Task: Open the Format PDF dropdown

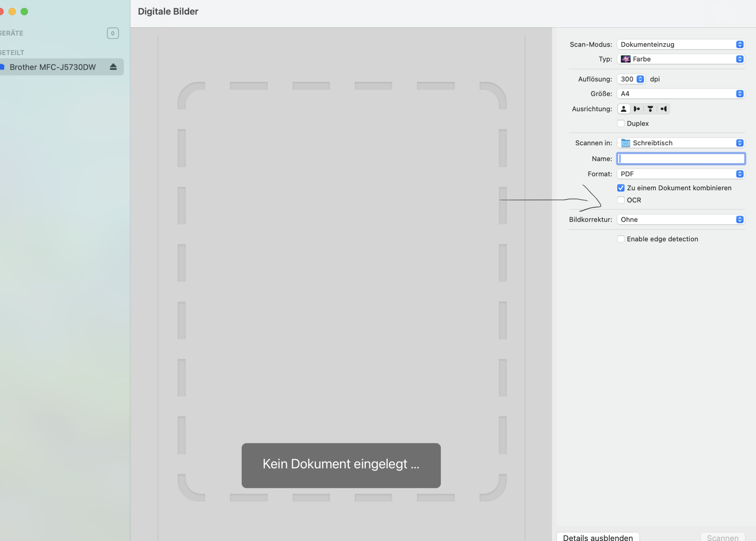Action: 680,174
